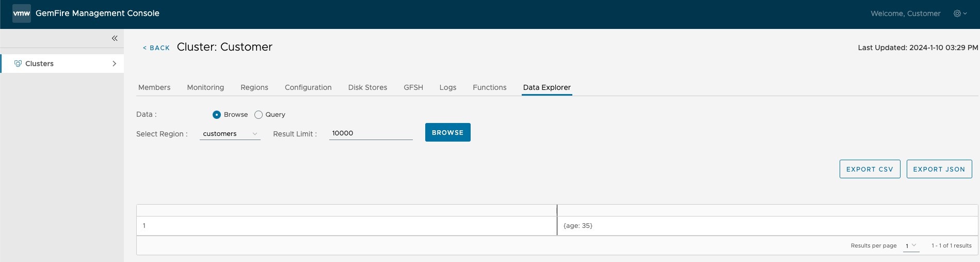980x262 pixels.
Task: Go to the Disk Stores tab
Action: (367, 87)
